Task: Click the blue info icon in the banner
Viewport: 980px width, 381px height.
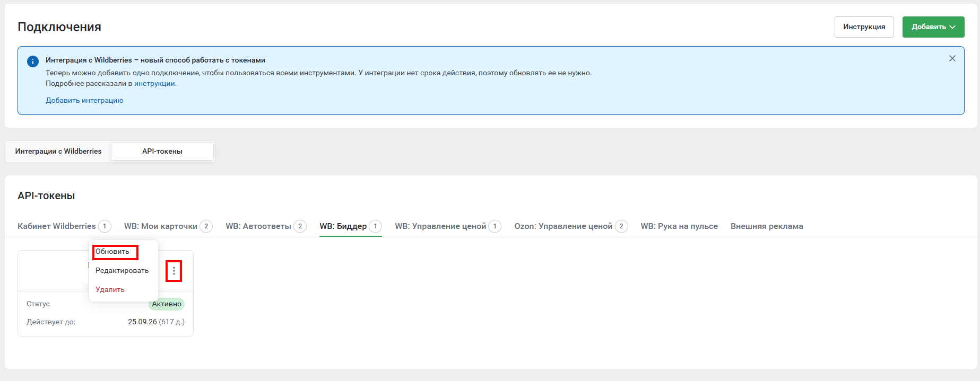Action: pyautogui.click(x=32, y=61)
